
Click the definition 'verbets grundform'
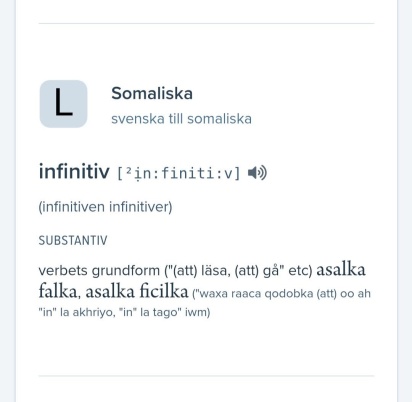[x=99, y=270]
